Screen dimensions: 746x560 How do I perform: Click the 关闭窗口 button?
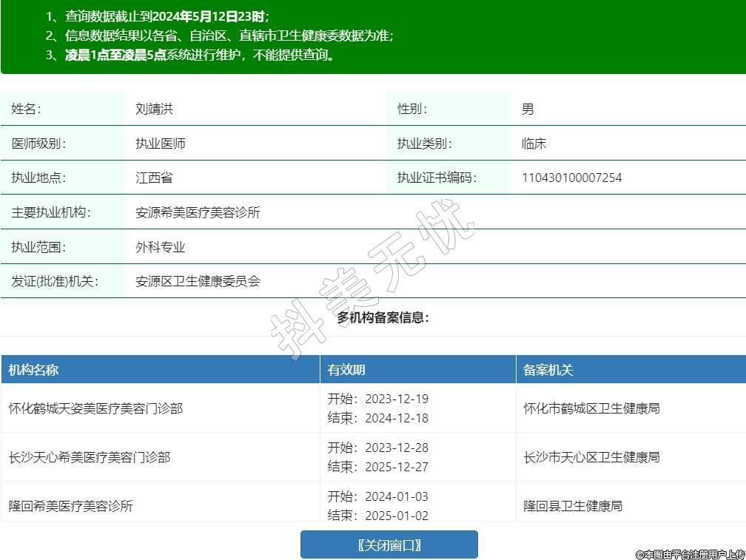click(x=389, y=545)
